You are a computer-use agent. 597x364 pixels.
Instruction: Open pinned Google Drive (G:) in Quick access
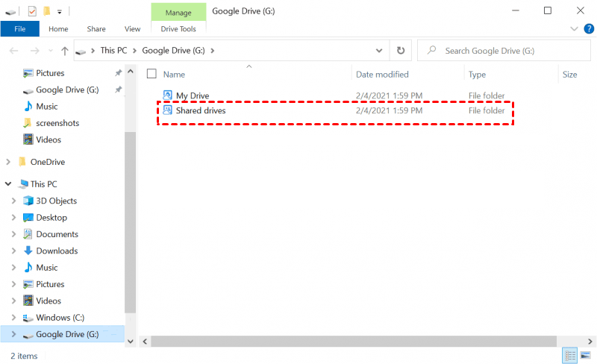click(67, 90)
